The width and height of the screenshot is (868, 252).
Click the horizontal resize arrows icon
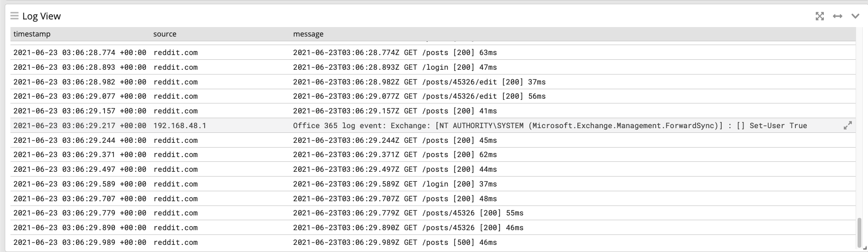point(838,16)
